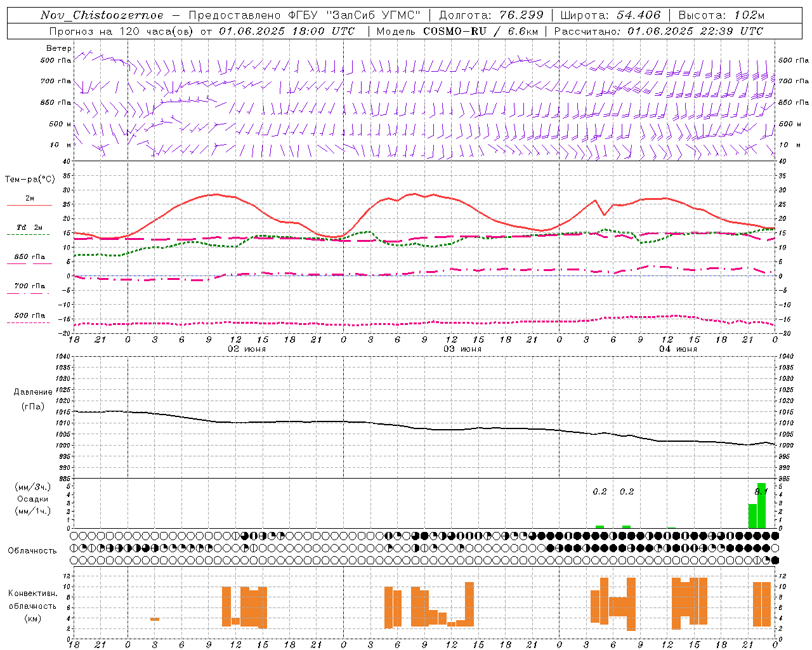
Task: Click the "850 гПа" entry in temperature legend
Action: [29, 257]
